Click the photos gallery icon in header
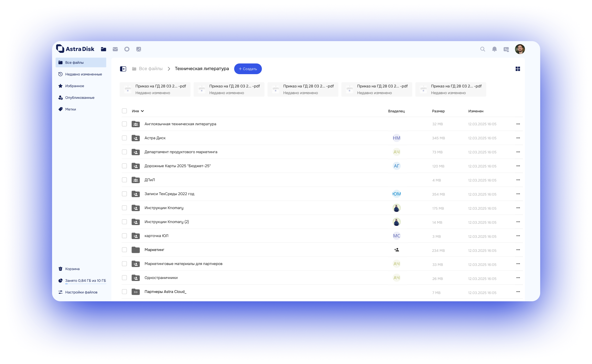Screen dimensions: 592x364 click(138, 49)
